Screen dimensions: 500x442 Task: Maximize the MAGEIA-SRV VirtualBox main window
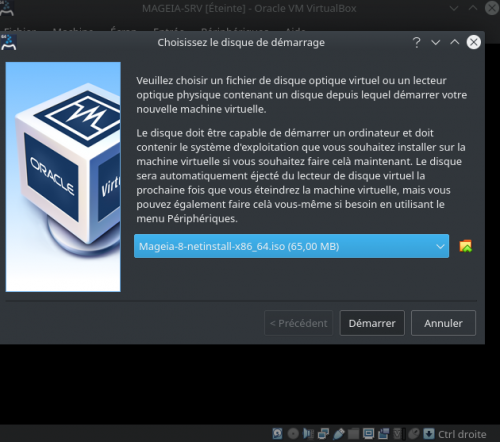[473, 8]
